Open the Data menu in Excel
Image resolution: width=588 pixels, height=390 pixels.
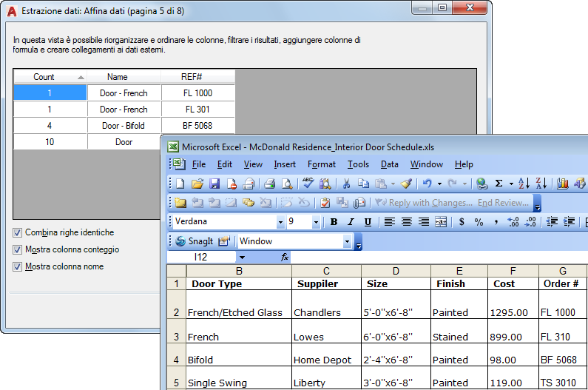[390, 164]
